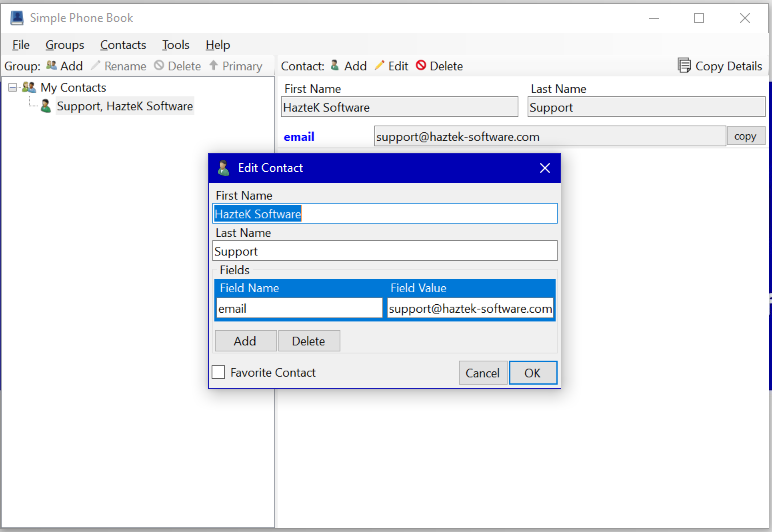Collapse the My Contacts tree node
This screenshot has width=772, height=532.
click(x=12, y=88)
